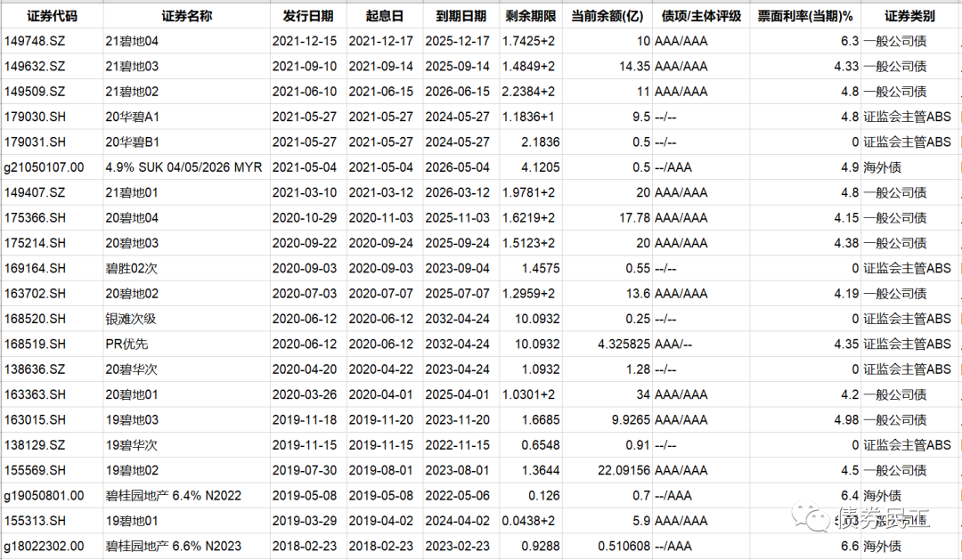Select the balance cell showing 22.09156
Viewport: 962px width, 560px height.
pyautogui.click(x=609, y=470)
